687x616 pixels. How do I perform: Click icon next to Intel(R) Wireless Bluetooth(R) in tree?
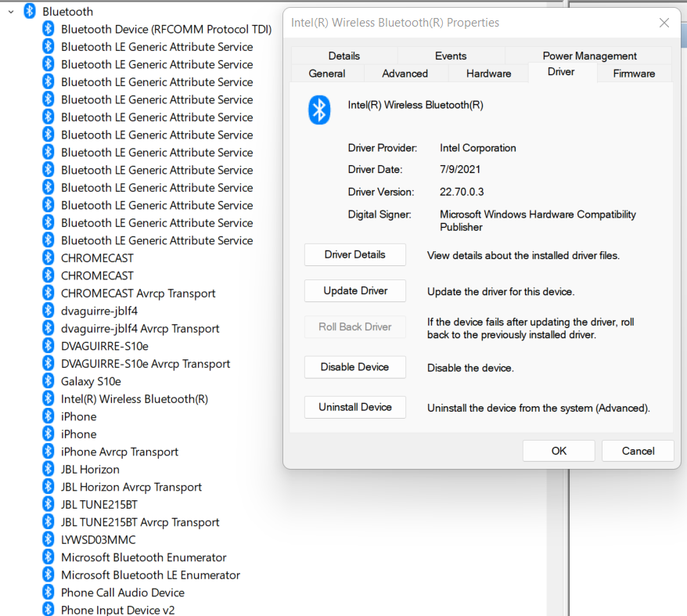click(49, 398)
